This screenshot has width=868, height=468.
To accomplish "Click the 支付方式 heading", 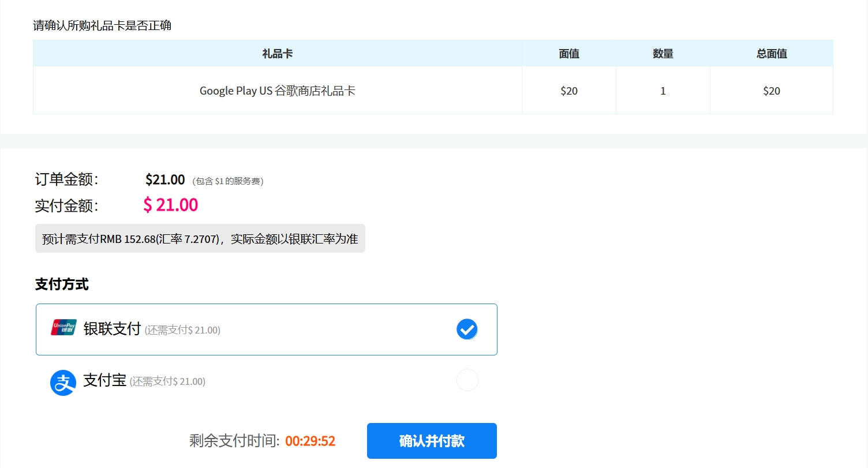I will [62, 284].
